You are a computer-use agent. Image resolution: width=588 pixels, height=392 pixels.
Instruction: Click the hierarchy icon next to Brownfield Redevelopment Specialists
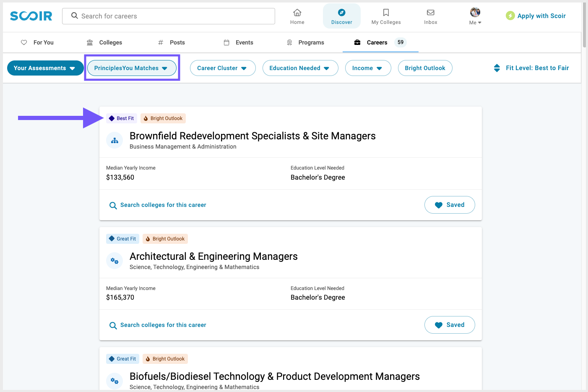coord(114,140)
